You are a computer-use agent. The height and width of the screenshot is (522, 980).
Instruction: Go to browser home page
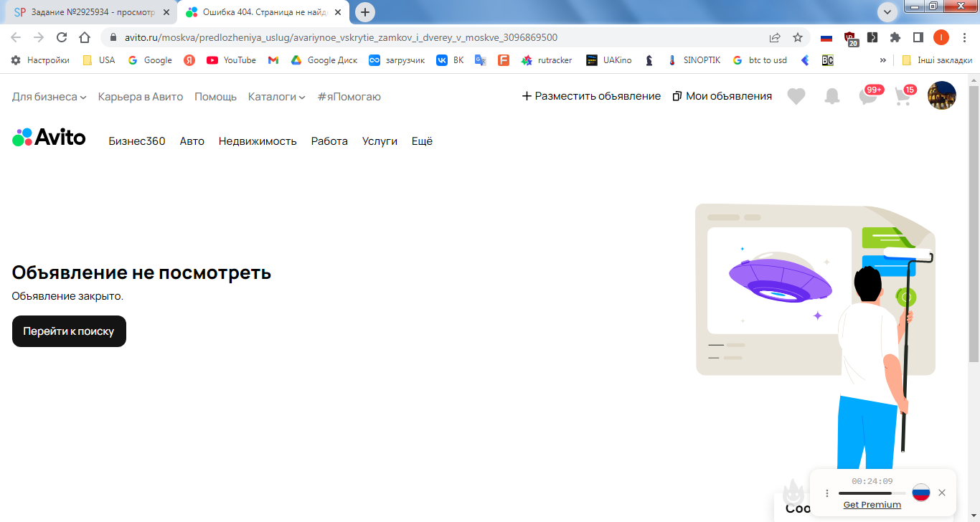tap(85, 37)
